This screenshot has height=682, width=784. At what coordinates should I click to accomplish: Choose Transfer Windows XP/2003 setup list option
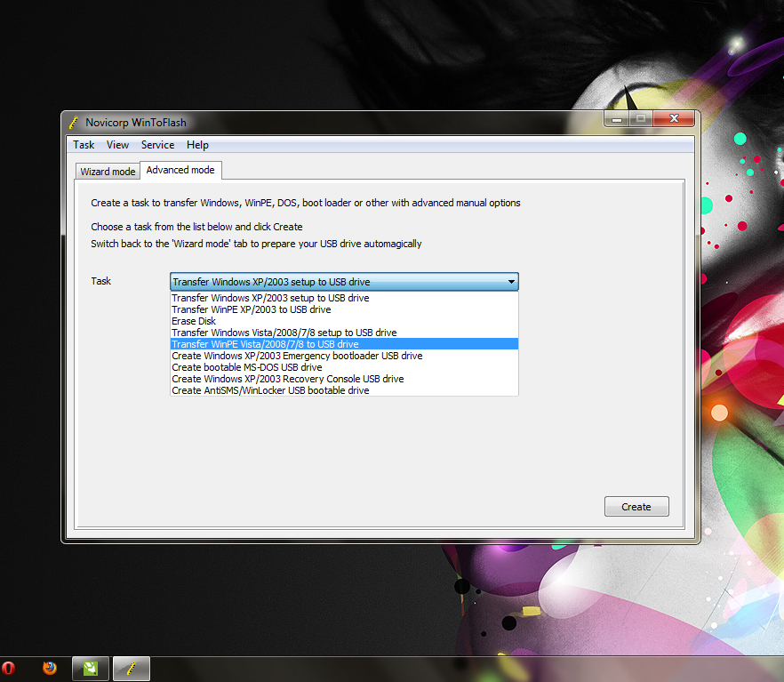344,298
